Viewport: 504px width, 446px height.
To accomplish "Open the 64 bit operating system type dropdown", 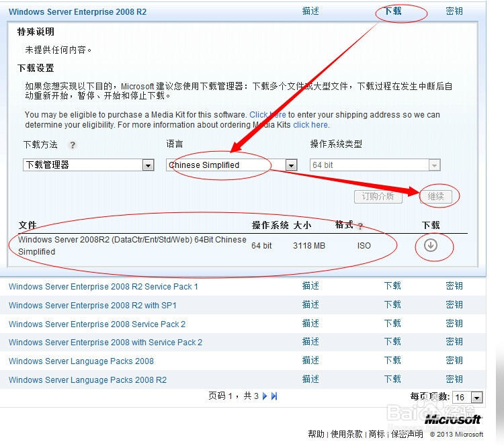I will click(375, 165).
